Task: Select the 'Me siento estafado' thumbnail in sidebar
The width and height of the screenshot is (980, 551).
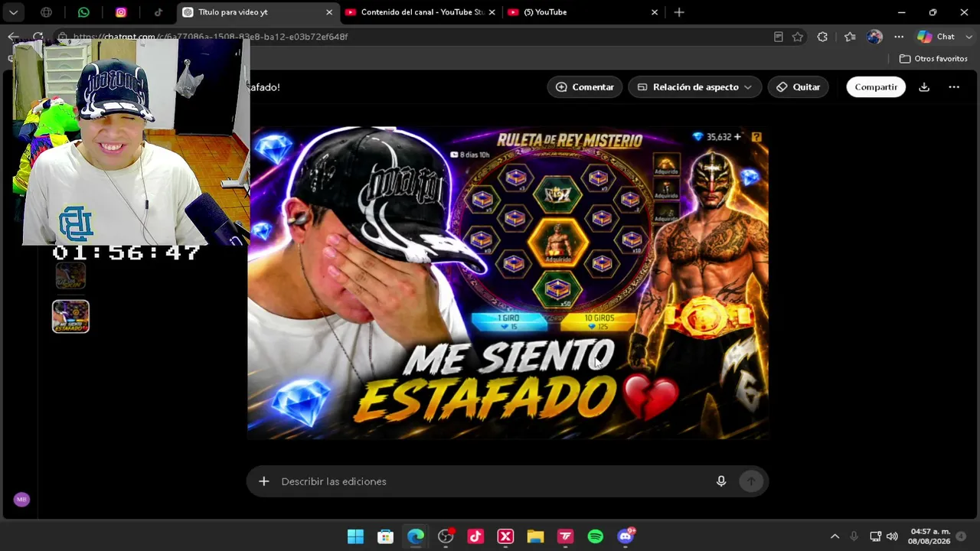Action: click(70, 317)
